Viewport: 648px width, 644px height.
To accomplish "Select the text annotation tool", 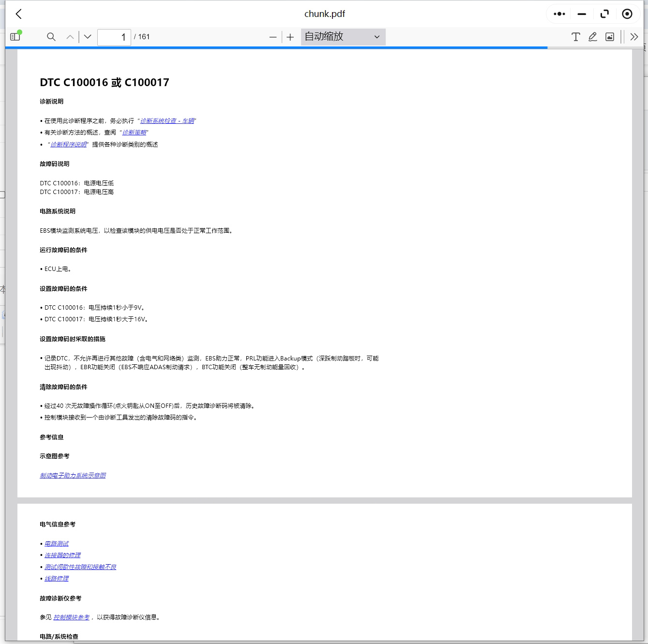I will (x=575, y=37).
